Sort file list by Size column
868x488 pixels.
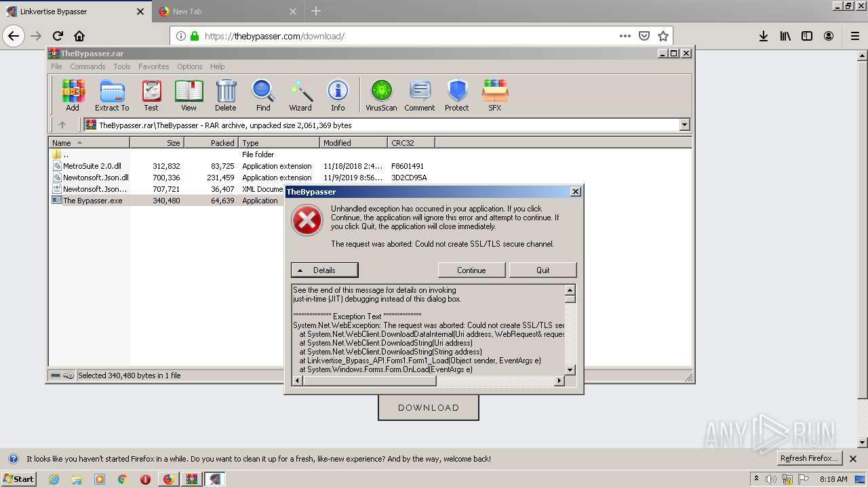click(x=157, y=143)
